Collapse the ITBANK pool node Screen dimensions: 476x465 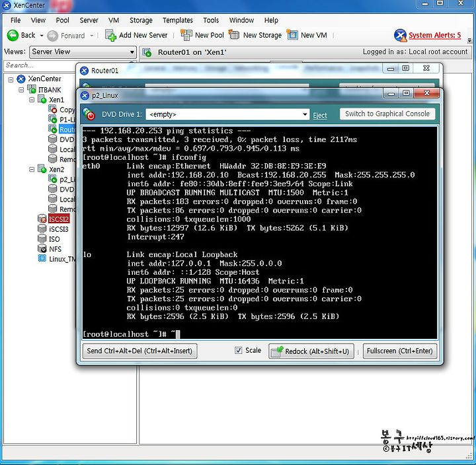(x=21, y=90)
